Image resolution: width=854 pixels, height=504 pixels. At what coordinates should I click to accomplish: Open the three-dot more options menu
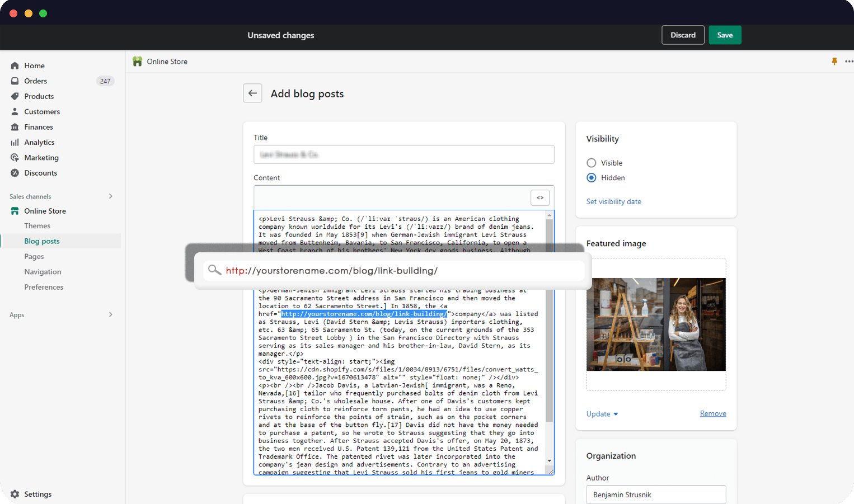849,62
